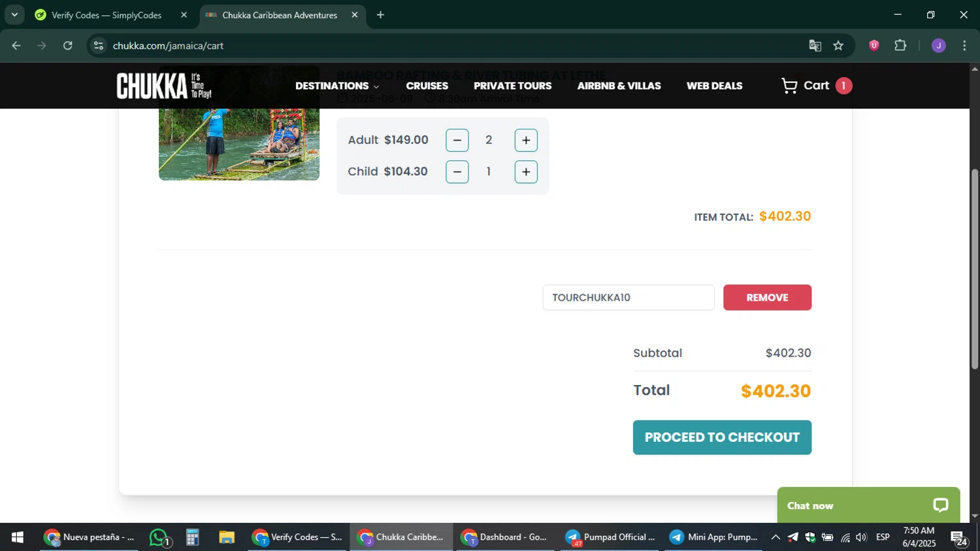This screenshot has height=551, width=980.
Task: Open the notifications center icon
Action: pos(958,538)
